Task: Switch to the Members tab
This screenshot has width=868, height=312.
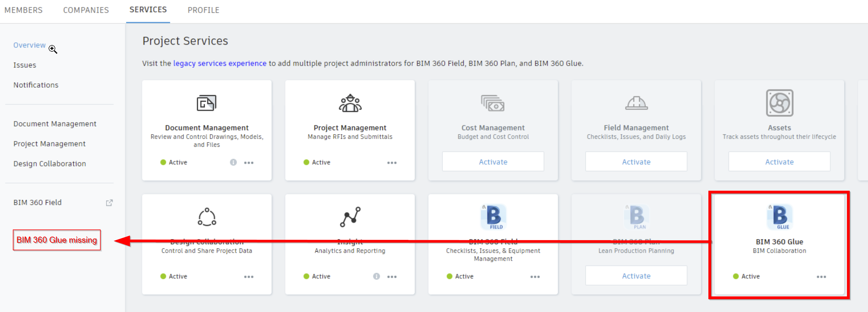Action: 23,10
